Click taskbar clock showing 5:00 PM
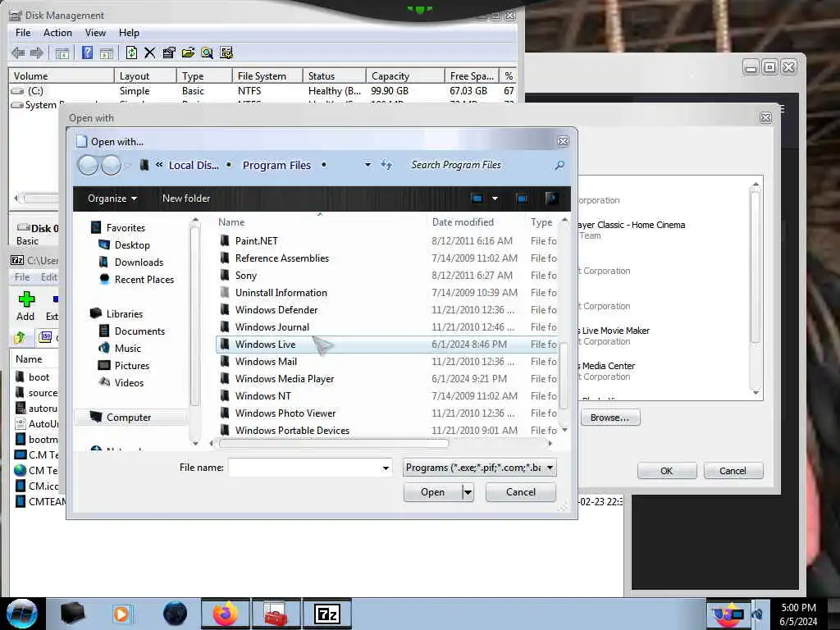The image size is (840, 630). coord(799,614)
